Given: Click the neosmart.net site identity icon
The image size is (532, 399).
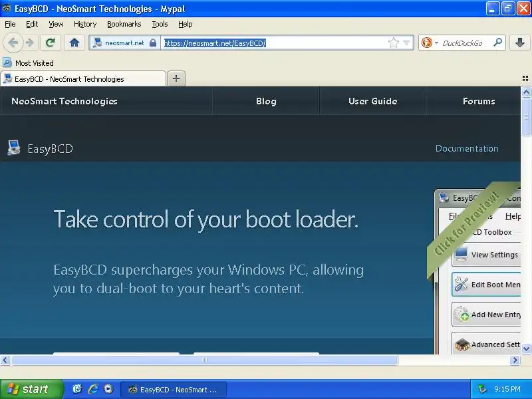Looking at the screenshot, I should click(97, 43).
